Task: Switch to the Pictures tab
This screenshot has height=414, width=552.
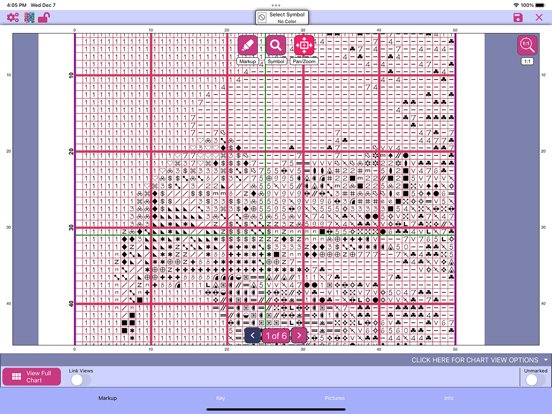Action: pos(334,398)
